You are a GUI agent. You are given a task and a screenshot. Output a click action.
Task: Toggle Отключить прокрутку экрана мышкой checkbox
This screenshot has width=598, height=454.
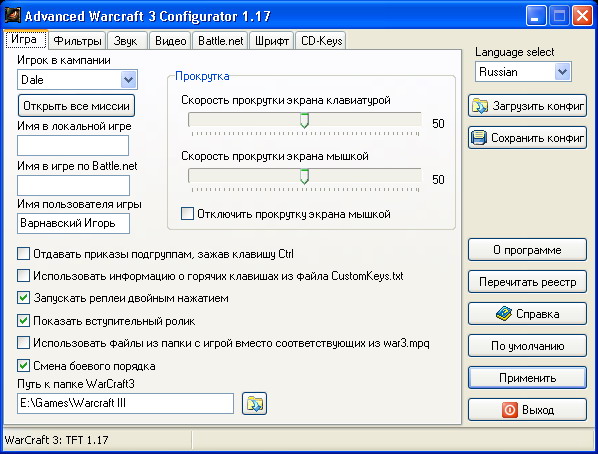click(187, 214)
